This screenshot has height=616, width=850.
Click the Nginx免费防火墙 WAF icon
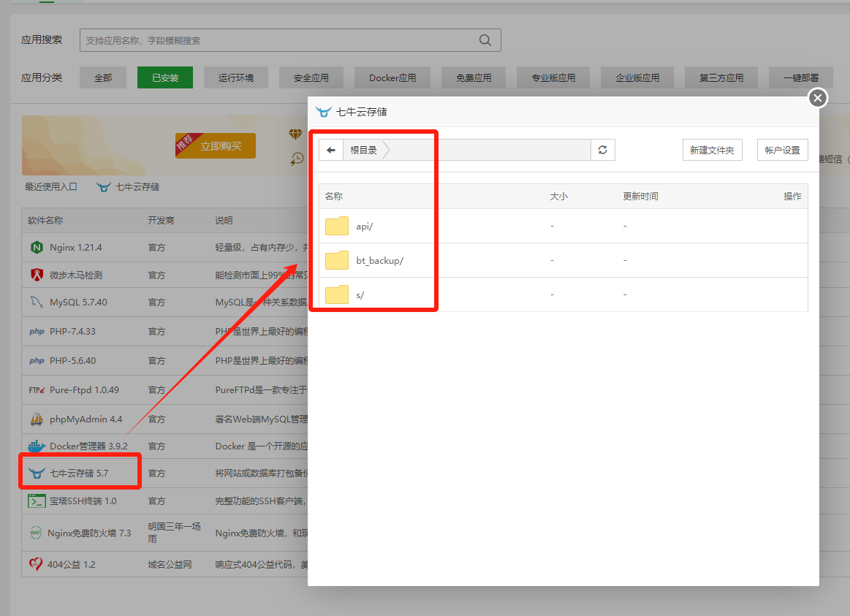pyautogui.click(x=36, y=533)
